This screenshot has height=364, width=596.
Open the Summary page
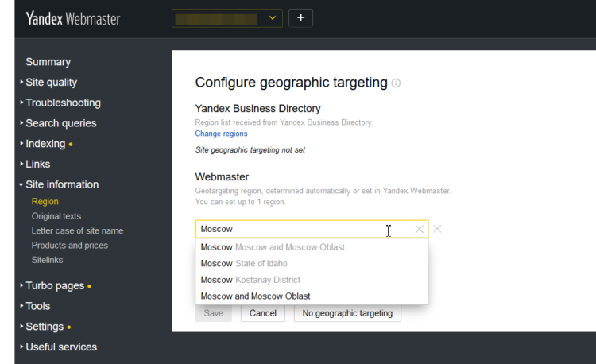(x=48, y=62)
